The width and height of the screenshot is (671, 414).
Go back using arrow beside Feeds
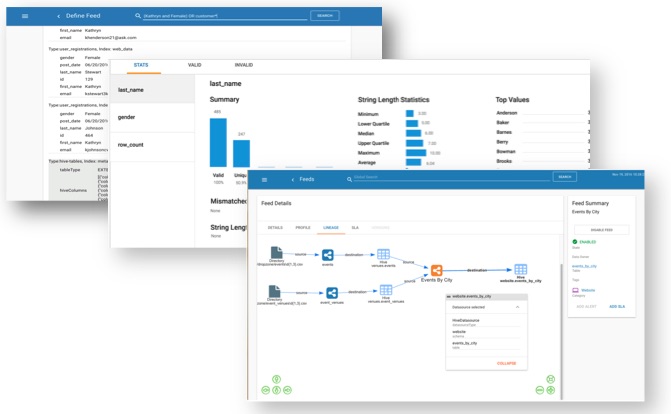(x=293, y=180)
